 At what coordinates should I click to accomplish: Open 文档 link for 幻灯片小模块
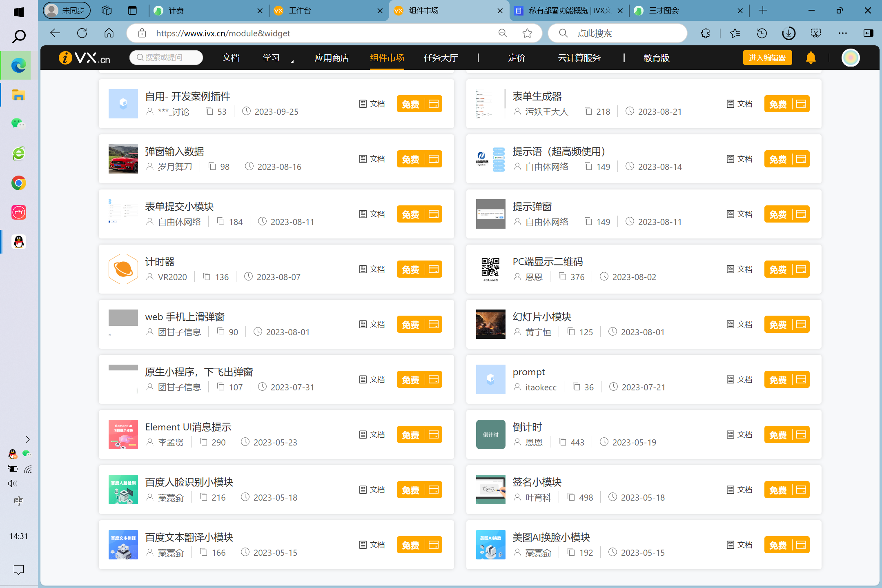click(739, 324)
